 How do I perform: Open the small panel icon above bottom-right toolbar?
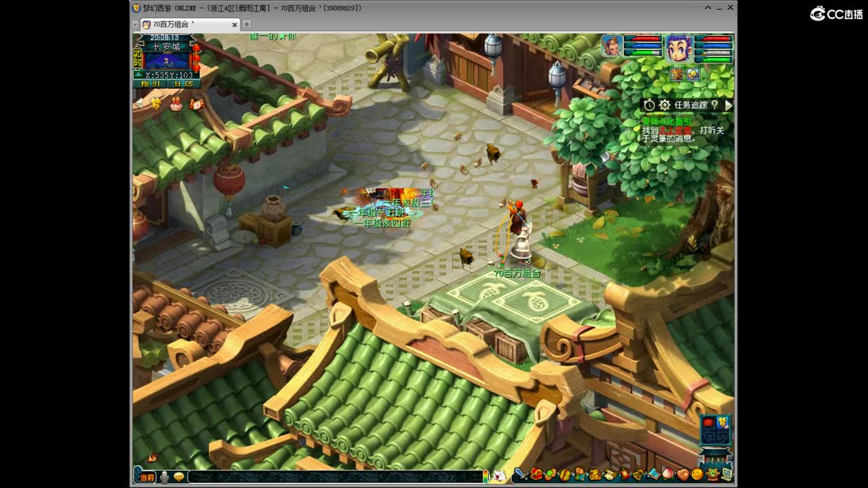(715, 429)
